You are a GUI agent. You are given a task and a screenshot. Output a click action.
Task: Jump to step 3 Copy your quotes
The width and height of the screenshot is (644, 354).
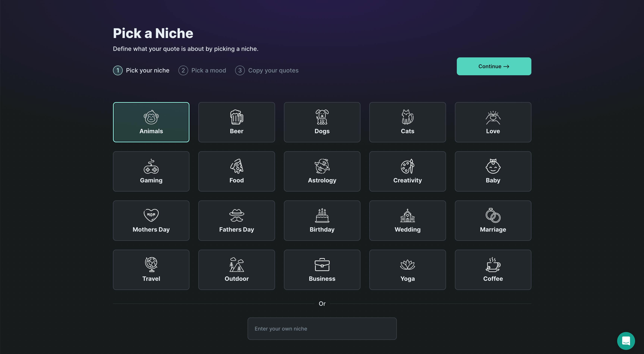267,70
